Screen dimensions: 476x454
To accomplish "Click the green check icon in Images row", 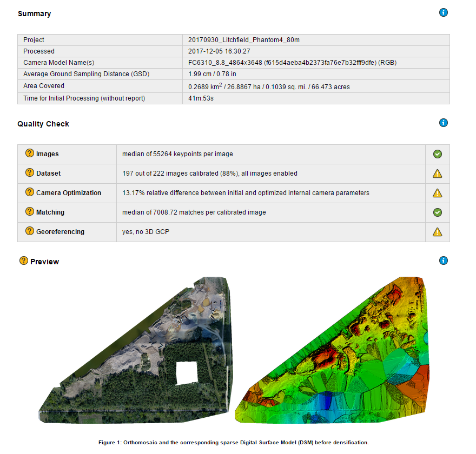I will tap(437, 154).
